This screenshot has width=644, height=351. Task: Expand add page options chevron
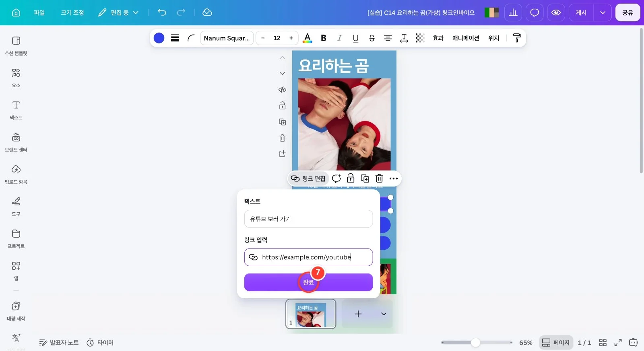[384, 314]
